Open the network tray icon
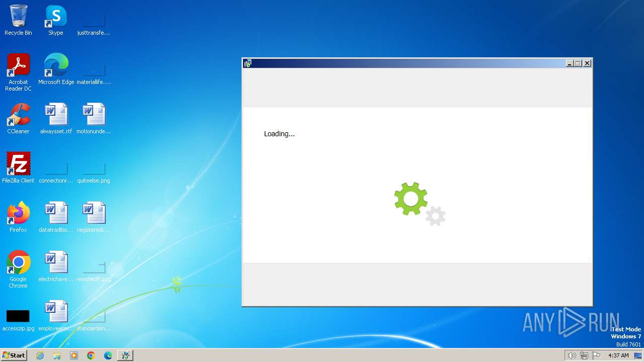This screenshot has height=362, width=644. (584, 355)
